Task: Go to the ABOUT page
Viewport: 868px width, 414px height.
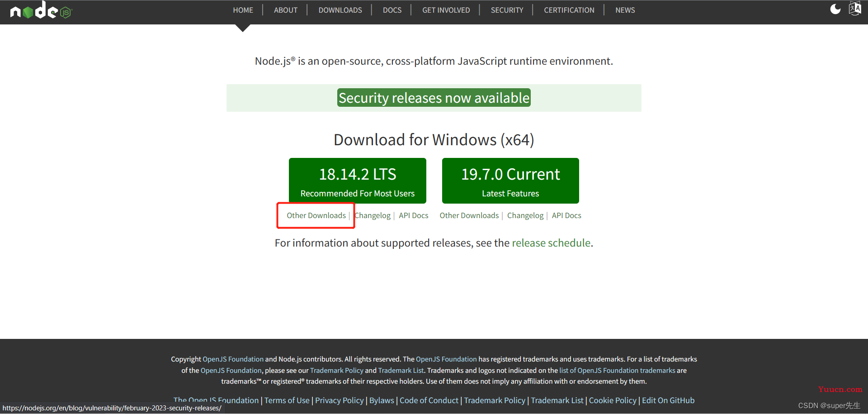Action: tap(286, 10)
